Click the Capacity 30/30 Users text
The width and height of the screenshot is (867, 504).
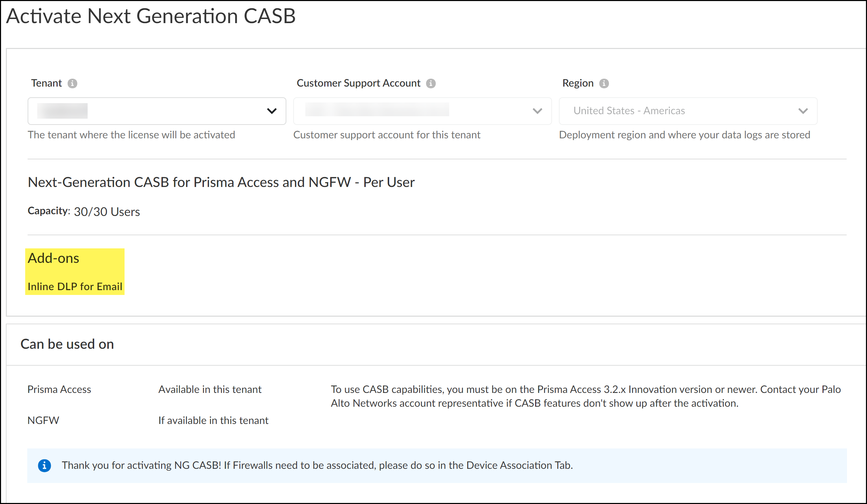[84, 211]
